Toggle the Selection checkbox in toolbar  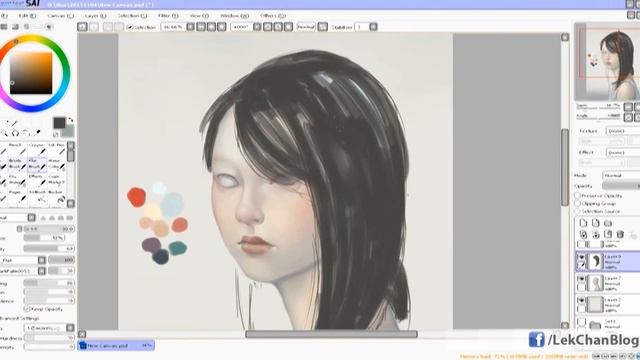[130, 27]
